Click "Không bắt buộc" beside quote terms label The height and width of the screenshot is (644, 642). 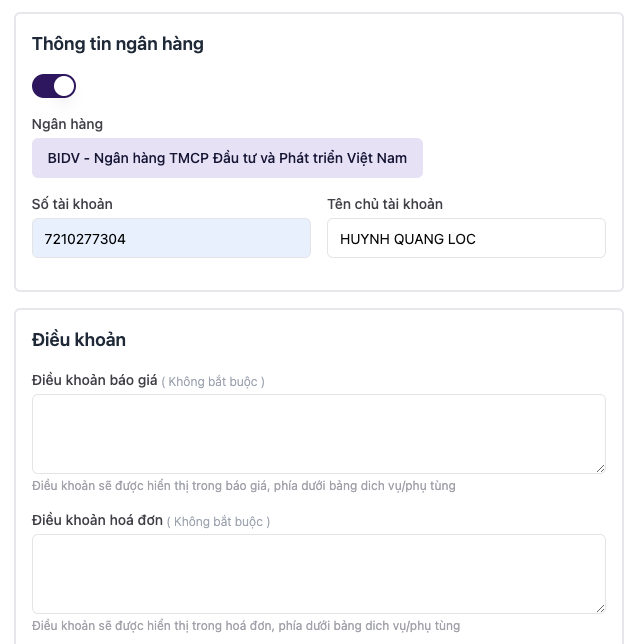(x=213, y=381)
